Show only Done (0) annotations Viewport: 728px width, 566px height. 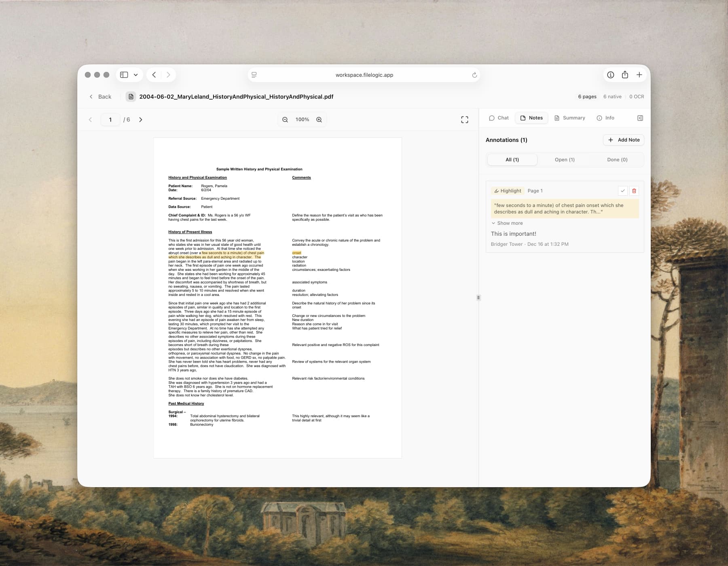(616, 159)
